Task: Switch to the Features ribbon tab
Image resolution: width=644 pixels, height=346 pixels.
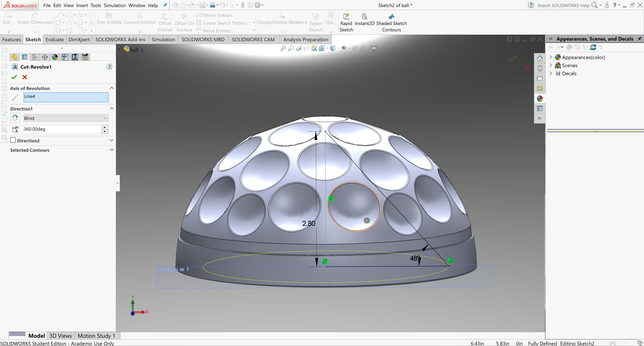Action: coord(12,39)
